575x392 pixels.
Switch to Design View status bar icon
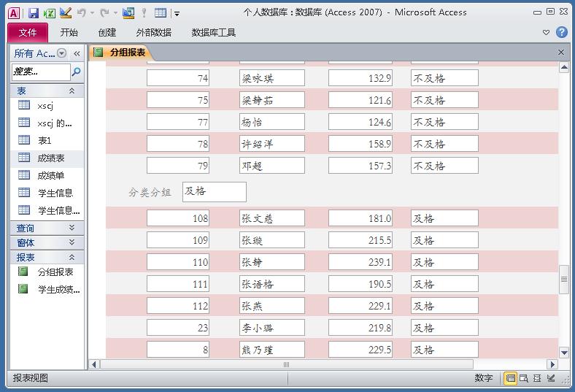(551, 378)
